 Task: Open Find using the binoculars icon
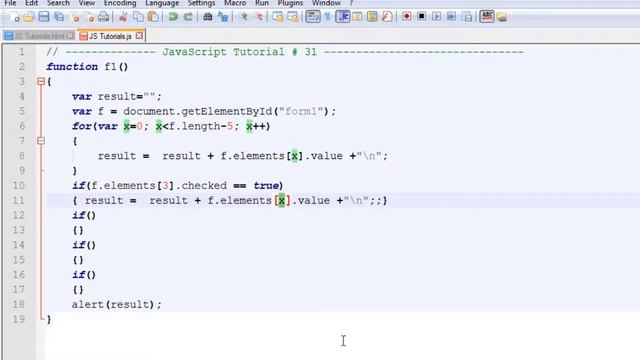208,17
